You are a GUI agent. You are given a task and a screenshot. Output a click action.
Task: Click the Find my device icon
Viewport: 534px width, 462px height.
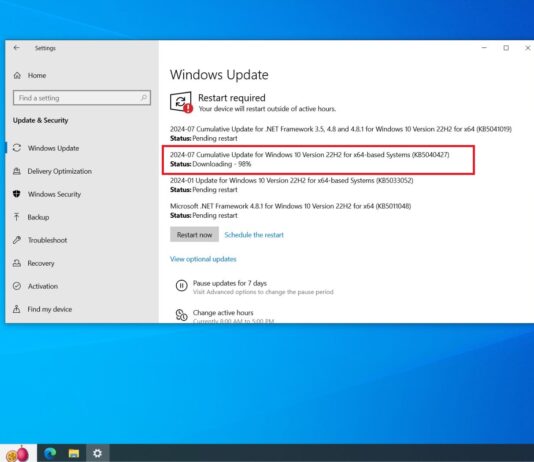pyautogui.click(x=17, y=309)
